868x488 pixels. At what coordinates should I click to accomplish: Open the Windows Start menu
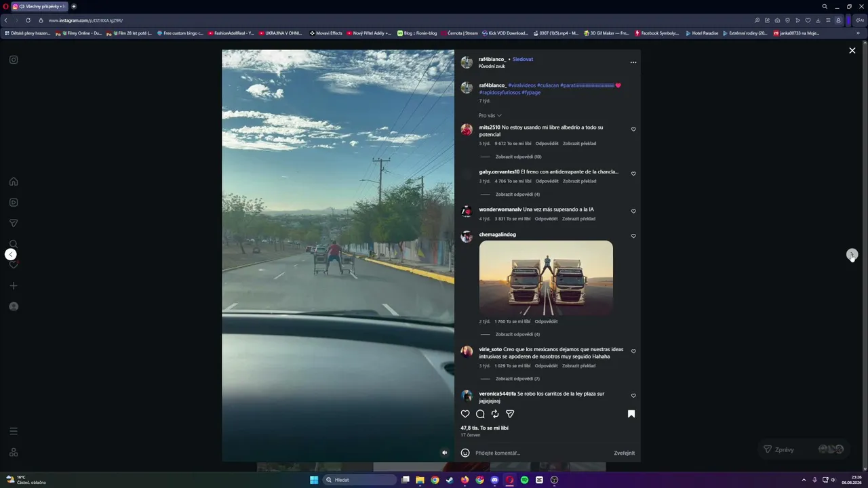tap(314, 480)
